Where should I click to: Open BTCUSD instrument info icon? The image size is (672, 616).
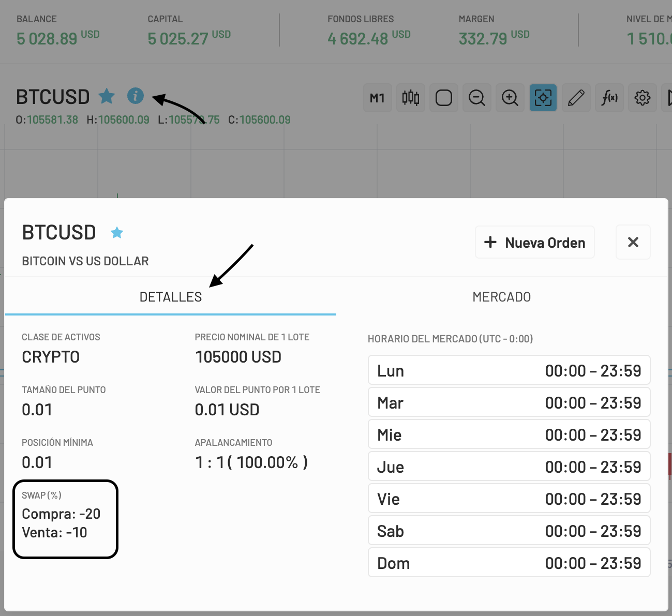tap(136, 96)
